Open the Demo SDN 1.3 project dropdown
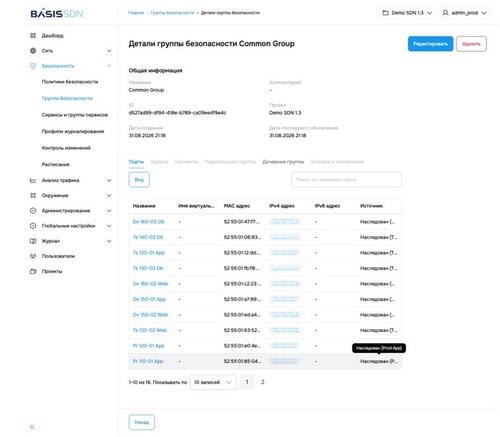The height and width of the screenshot is (437, 500). pos(407,13)
